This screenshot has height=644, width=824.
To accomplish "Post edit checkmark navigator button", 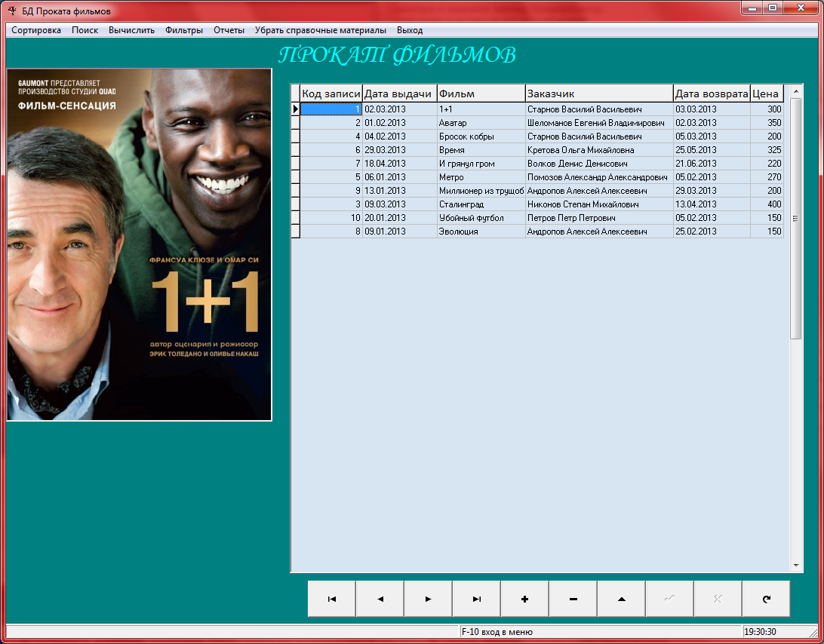I will pos(669,598).
